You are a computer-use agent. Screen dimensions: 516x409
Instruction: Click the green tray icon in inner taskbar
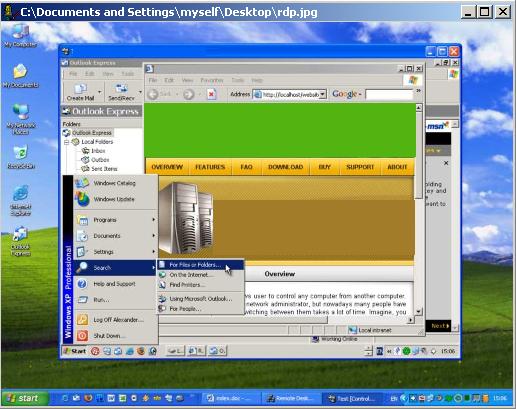point(406,351)
